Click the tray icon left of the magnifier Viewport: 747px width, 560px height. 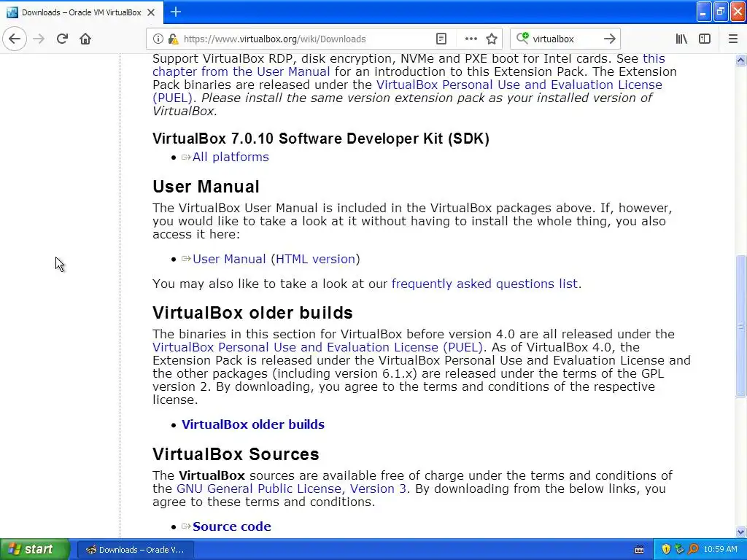679,550
